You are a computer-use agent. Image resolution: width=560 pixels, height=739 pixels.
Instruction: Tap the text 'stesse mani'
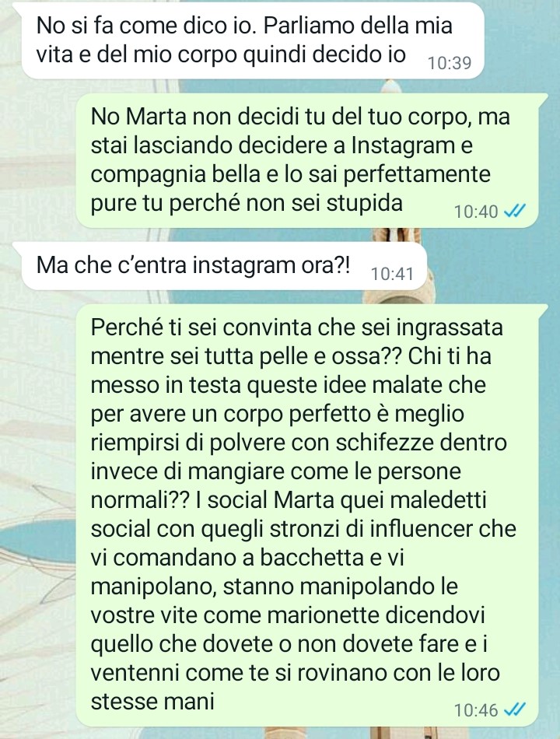pyautogui.click(x=152, y=701)
